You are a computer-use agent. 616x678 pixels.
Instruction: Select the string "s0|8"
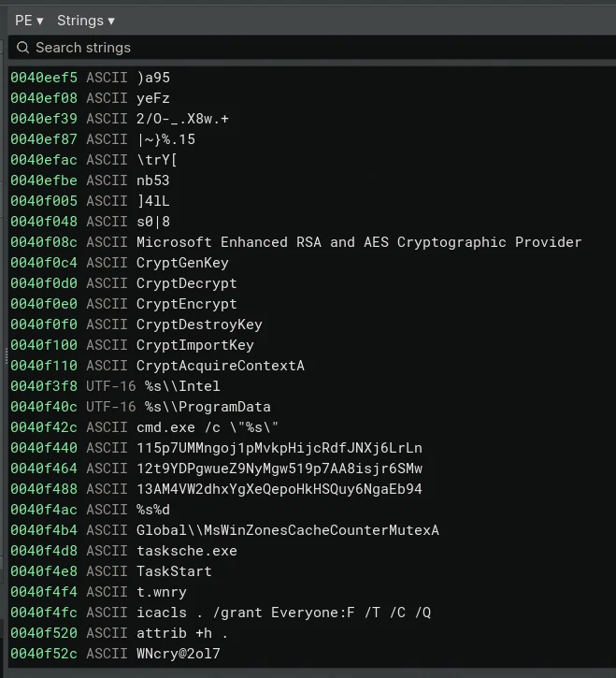(x=153, y=222)
